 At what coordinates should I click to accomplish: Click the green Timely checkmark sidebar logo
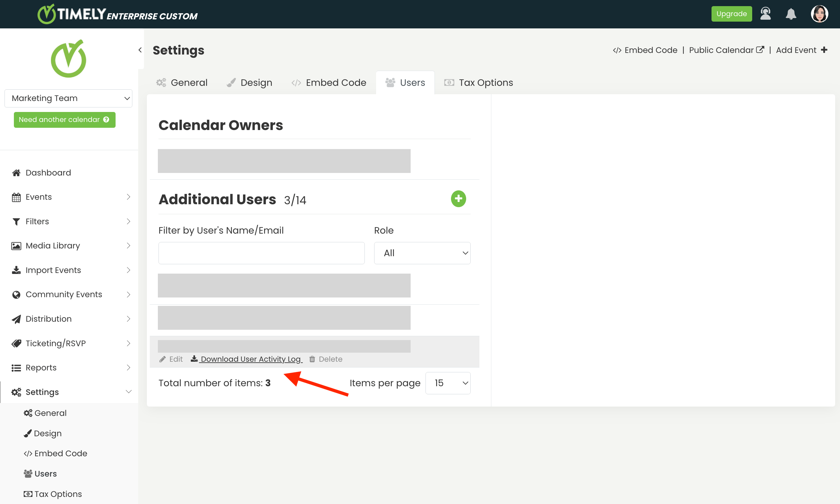click(69, 58)
